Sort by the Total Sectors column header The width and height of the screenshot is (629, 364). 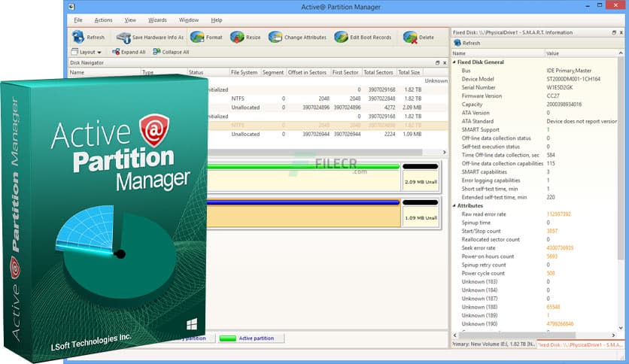(378, 72)
